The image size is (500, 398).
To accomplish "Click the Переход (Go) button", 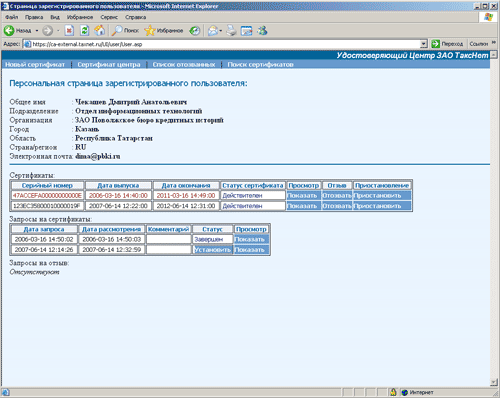I will point(447,44).
